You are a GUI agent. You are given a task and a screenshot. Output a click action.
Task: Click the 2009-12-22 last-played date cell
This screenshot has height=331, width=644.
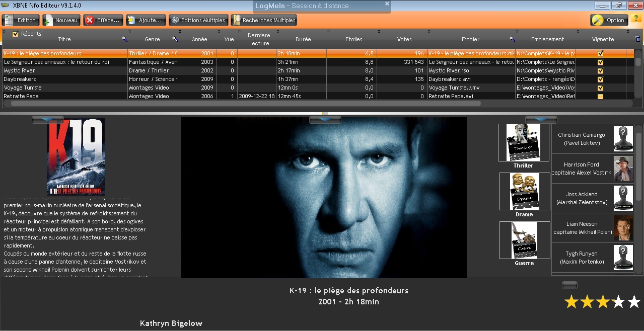(x=257, y=96)
